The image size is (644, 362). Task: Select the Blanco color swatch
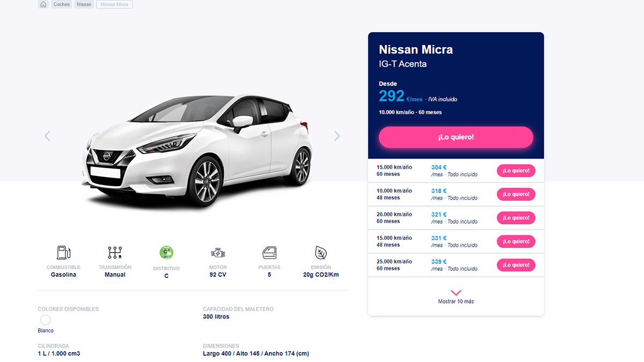46,320
